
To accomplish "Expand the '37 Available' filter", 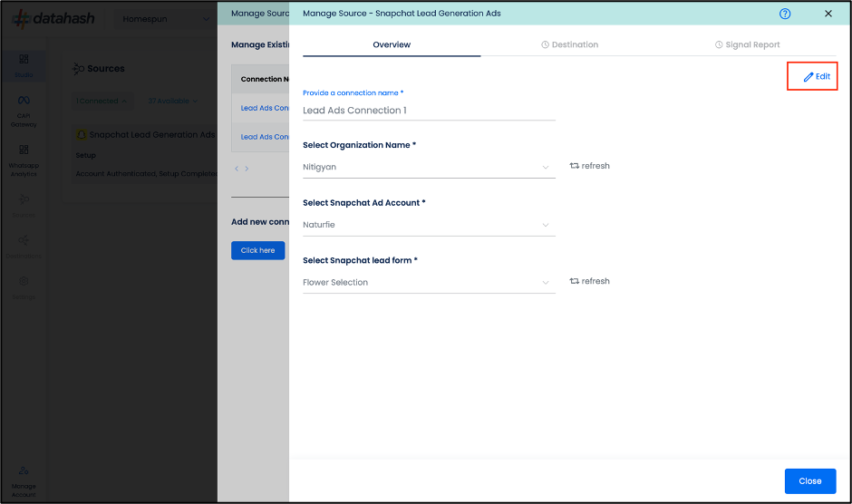I will click(x=173, y=102).
